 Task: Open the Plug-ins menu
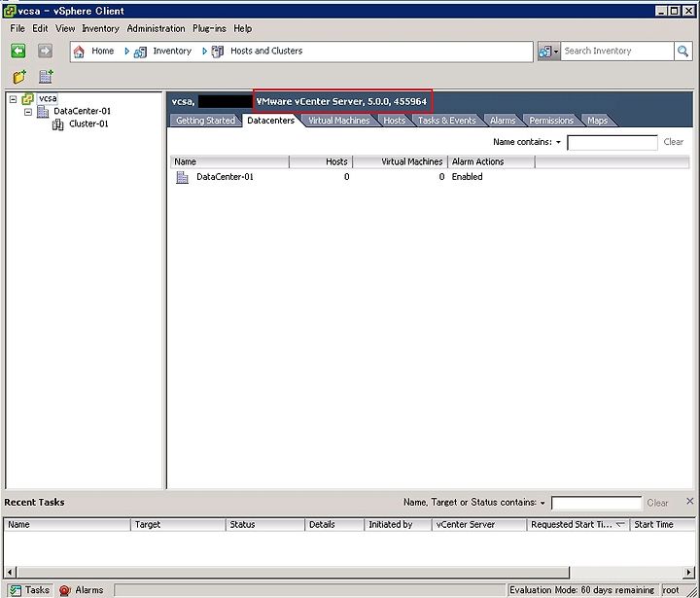209,28
